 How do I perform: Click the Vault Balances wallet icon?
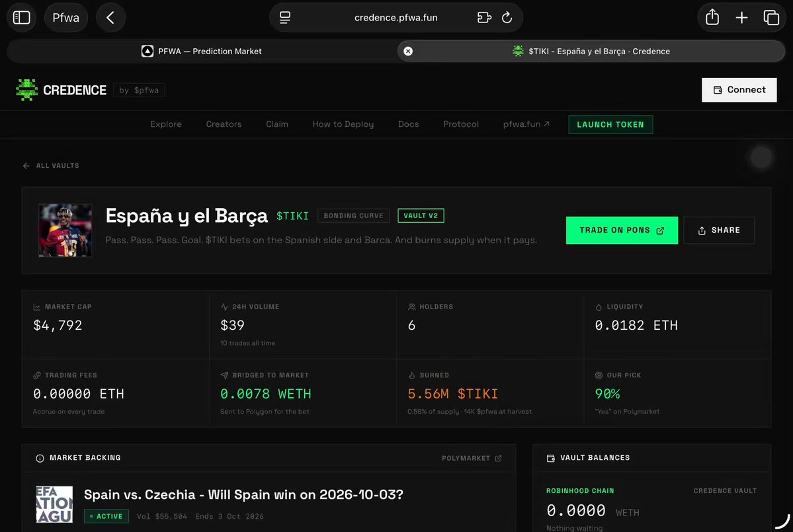(x=551, y=458)
